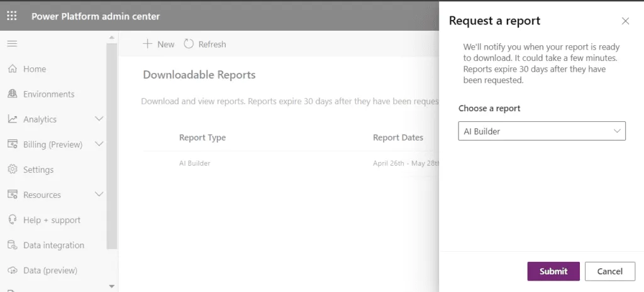Open the app launcher waffle icon
This screenshot has width=644, height=292.
(x=12, y=16)
